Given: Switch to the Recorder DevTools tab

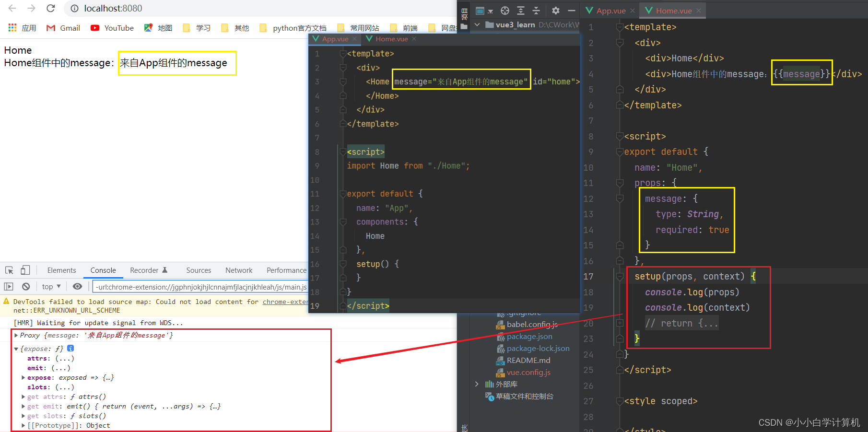Looking at the screenshot, I should click(x=149, y=270).
